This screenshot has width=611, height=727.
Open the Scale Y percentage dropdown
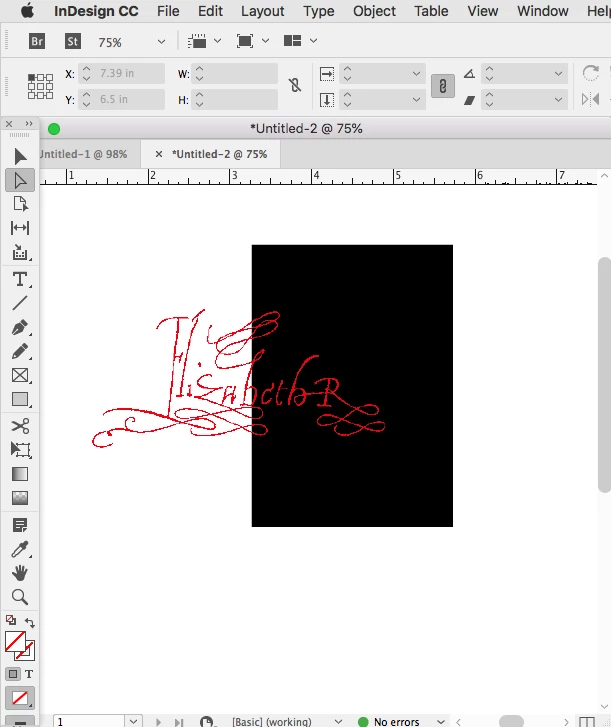coord(416,100)
